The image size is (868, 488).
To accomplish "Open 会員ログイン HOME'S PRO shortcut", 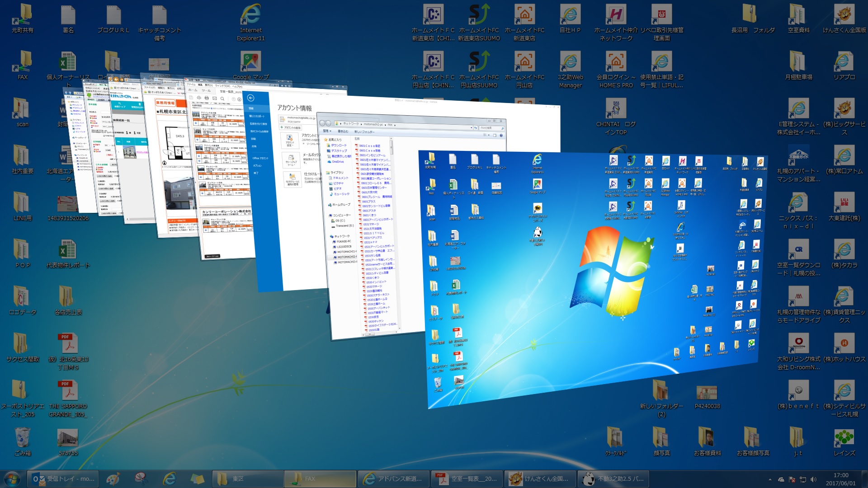I will (x=616, y=70).
